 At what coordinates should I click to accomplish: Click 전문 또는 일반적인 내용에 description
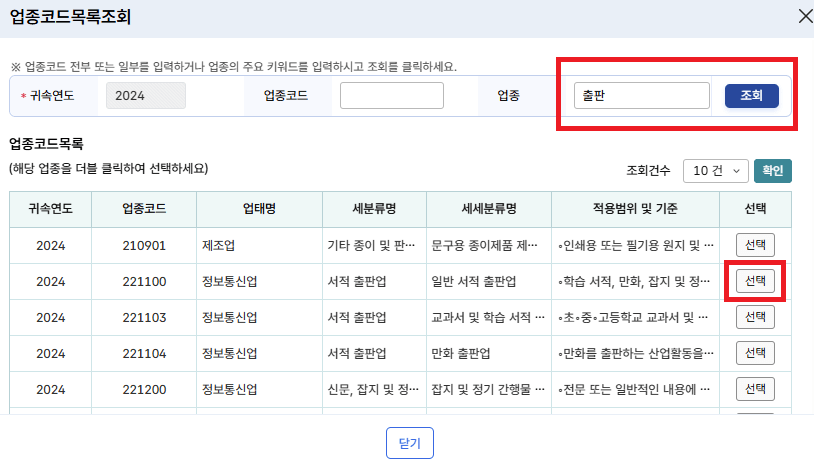[x=634, y=389]
